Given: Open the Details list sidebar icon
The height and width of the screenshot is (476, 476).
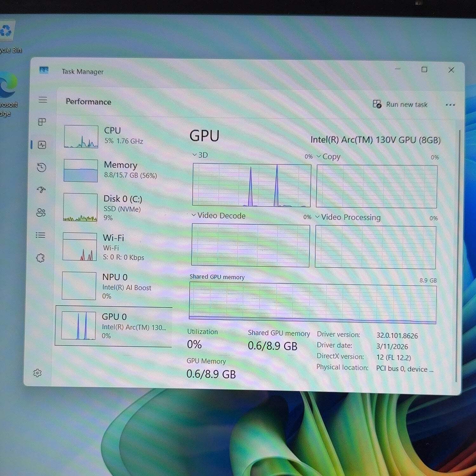Looking at the screenshot, I should point(41,235).
